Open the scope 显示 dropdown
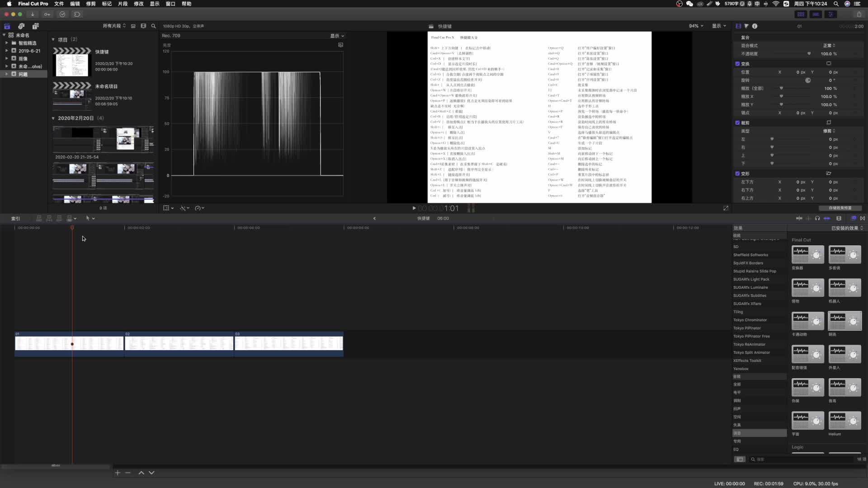 pos(337,36)
